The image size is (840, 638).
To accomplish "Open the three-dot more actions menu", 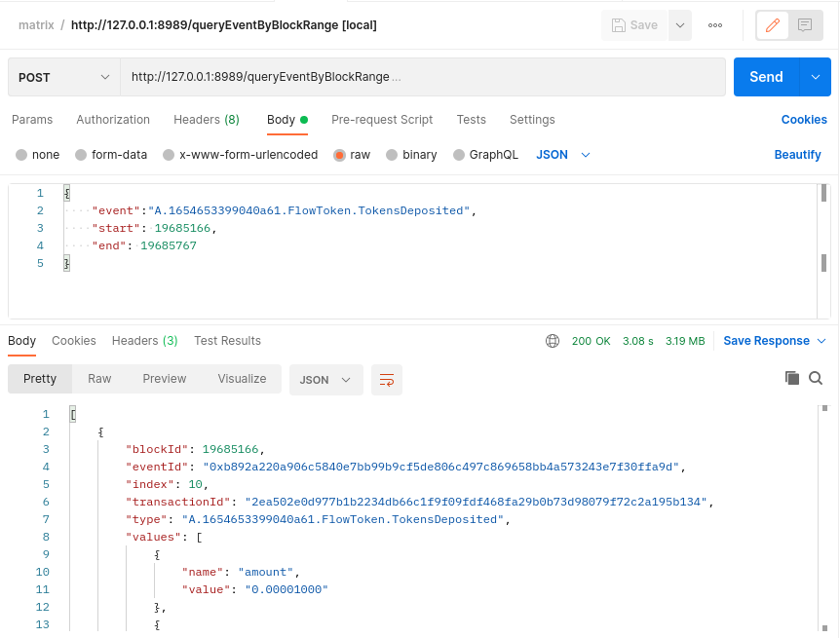I will (x=715, y=25).
